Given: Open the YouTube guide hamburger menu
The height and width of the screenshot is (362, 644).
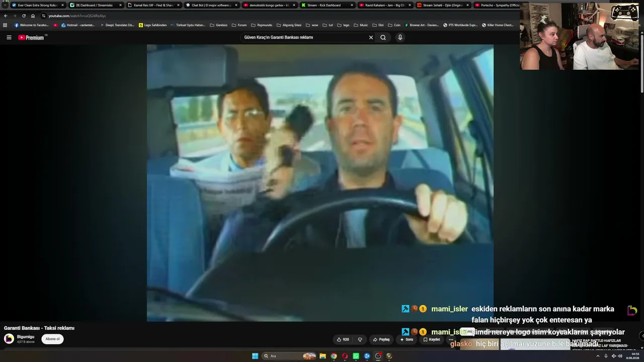Looking at the screenshot, I should 9,37.
